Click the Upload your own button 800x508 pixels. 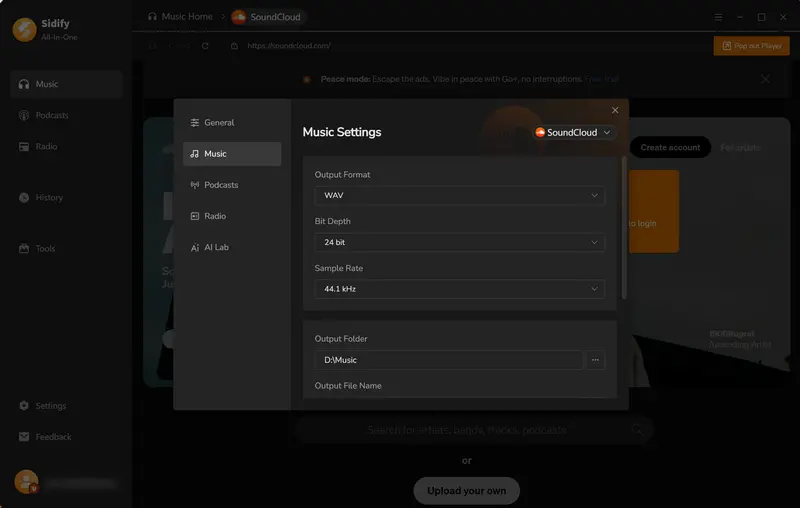tap(466, 491)
